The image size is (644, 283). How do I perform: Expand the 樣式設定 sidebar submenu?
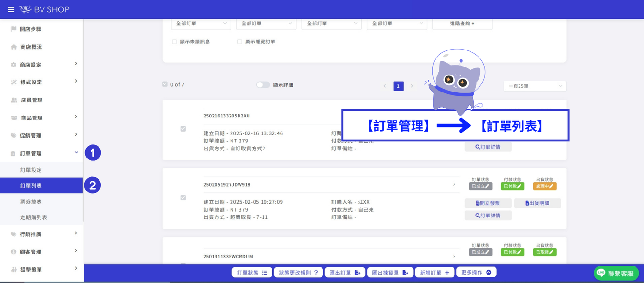76,82
